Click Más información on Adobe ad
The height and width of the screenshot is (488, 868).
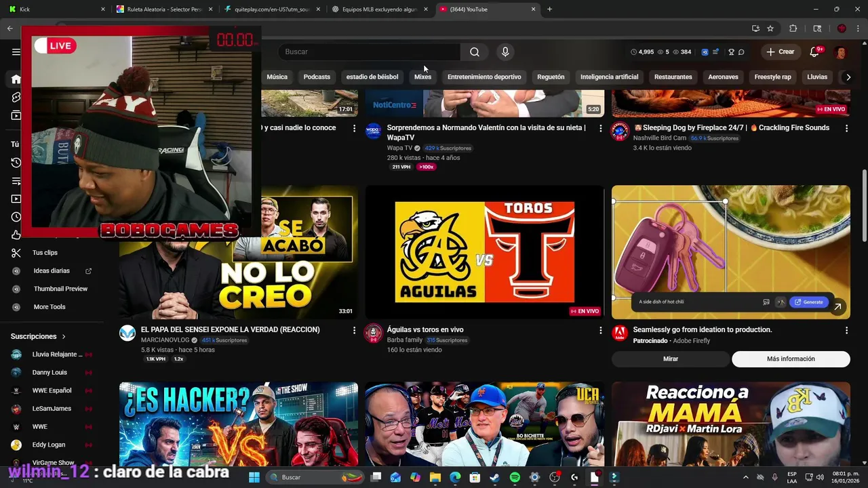pos(791,359)
